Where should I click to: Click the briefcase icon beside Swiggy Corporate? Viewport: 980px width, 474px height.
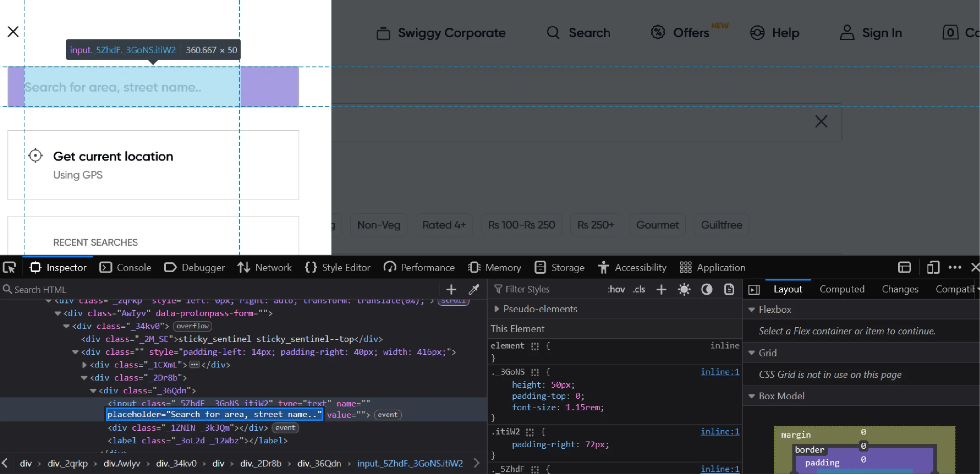383,33
